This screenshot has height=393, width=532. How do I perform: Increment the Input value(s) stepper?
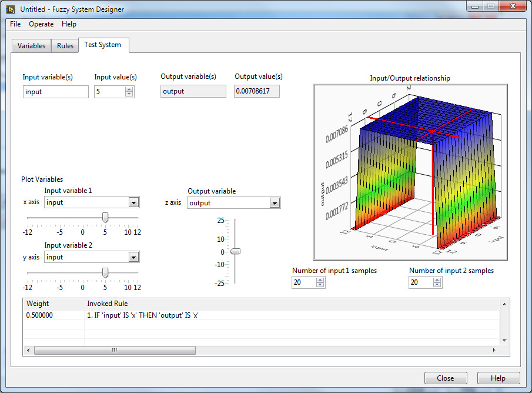pos(129,89)
